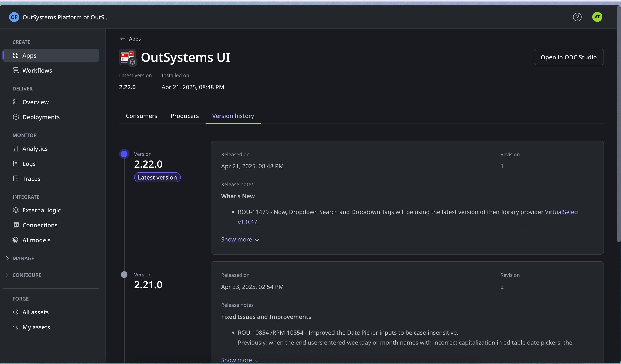Click the Logs document icon
Image resolution: width=621 pixels, height=364 pixels.
[16, 163]
